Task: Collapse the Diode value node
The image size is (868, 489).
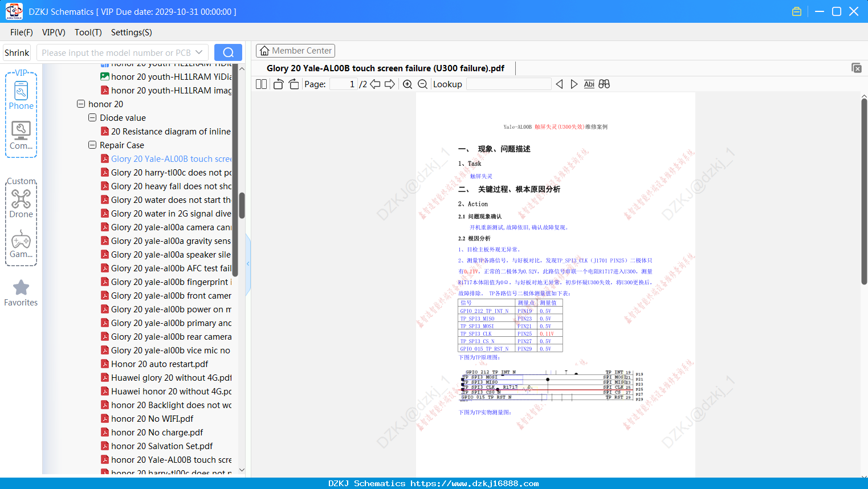Action: (x=92, y=118)
